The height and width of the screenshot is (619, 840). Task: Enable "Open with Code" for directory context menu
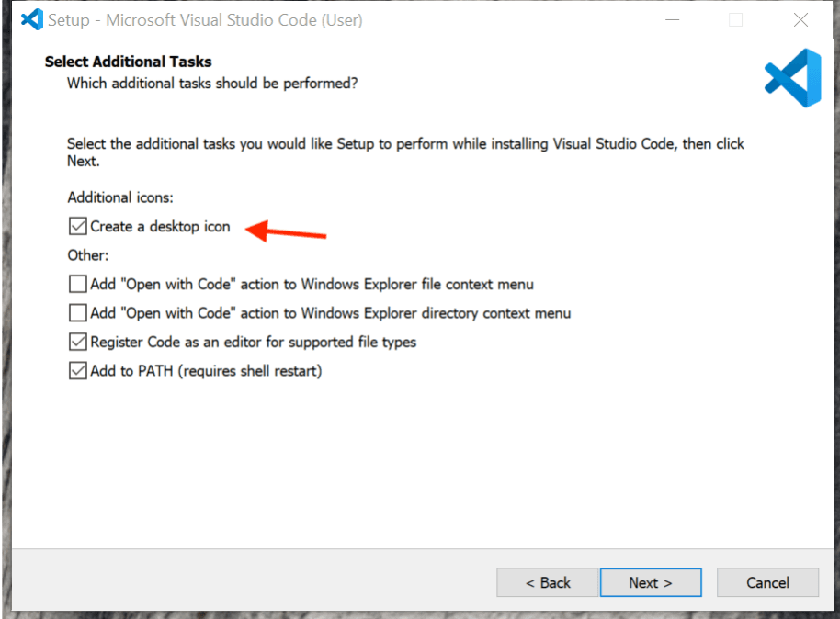click(78, 313)
